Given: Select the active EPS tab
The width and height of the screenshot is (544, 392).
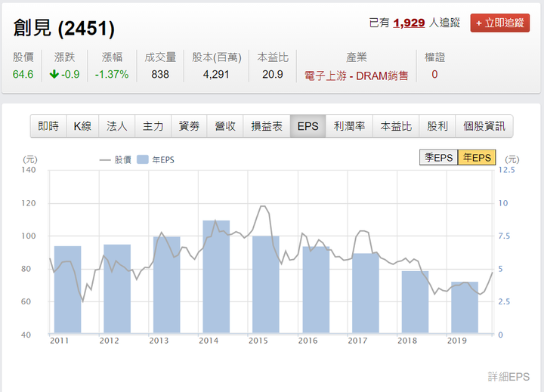Looking at the screenshot, I should 308,126.
